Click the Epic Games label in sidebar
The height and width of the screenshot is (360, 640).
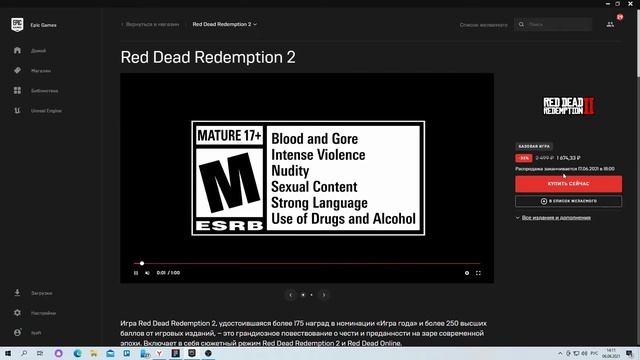(x=43, y=25)
